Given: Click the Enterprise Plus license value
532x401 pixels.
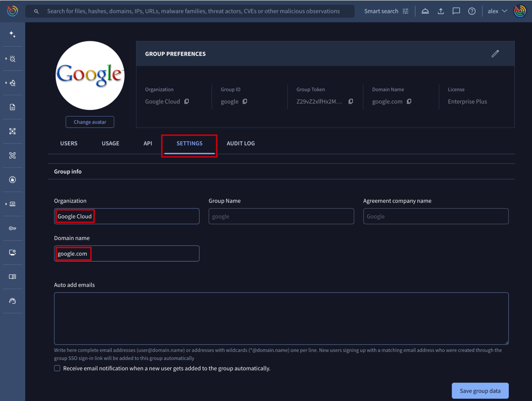Looking at the screenshot, I should point(467,101).
